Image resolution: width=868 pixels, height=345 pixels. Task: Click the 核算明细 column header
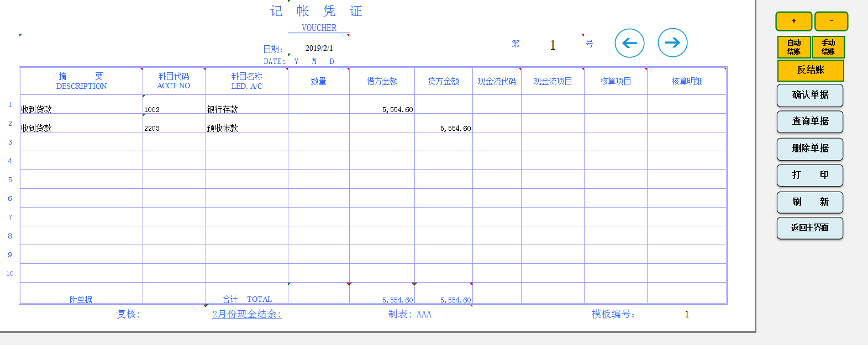[687, 81]
